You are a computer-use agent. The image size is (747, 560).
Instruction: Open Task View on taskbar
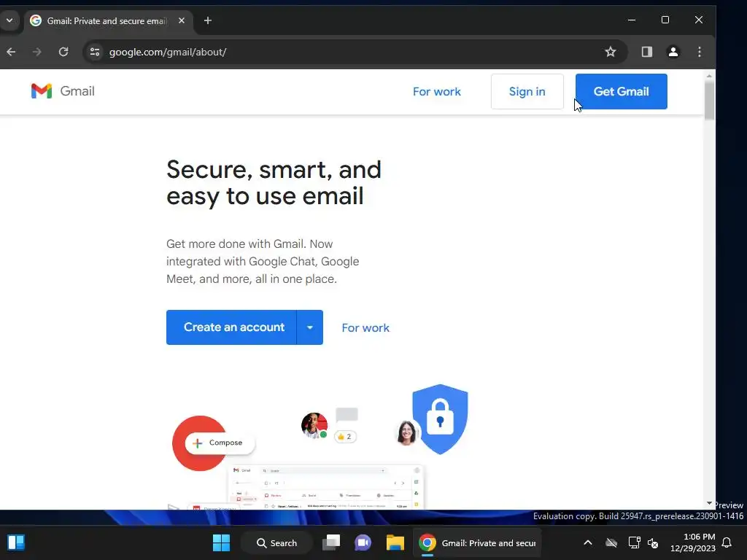(331, 542)
